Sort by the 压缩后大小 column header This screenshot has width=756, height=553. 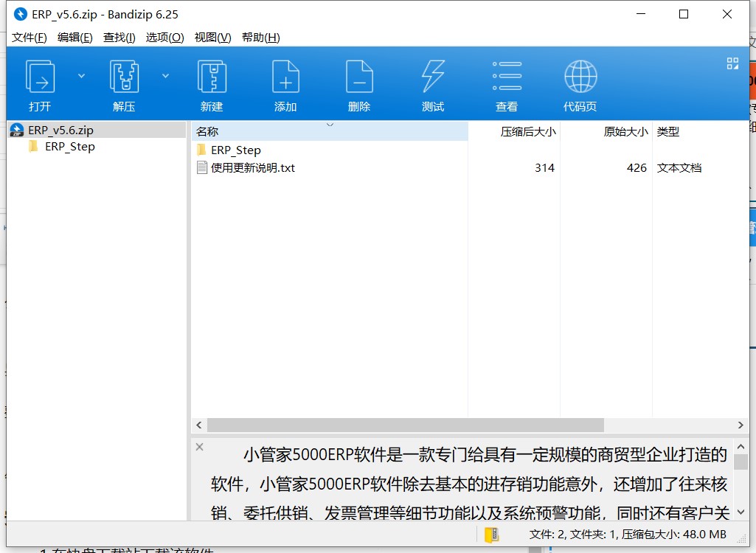[528, 132]
